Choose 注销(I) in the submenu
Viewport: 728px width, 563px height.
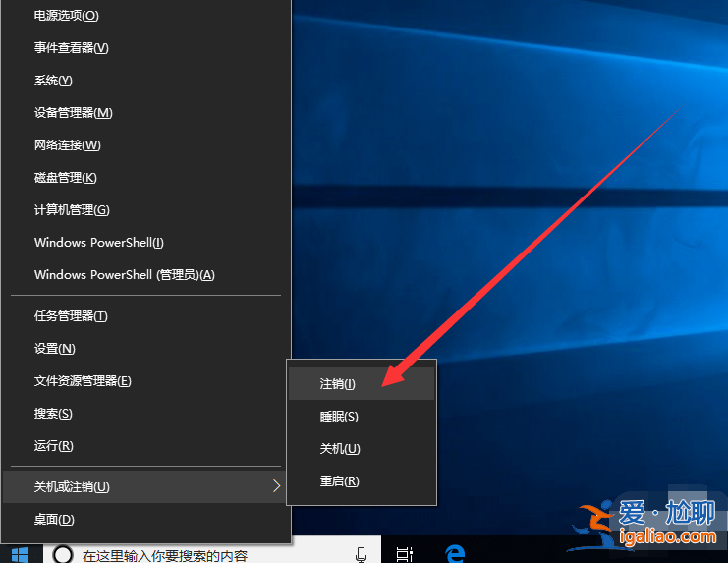[362, 384]
